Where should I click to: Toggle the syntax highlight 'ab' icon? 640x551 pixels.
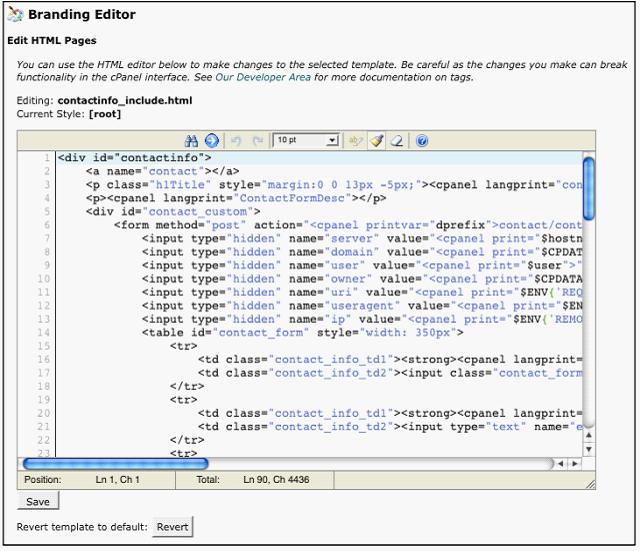coord(355,141)
